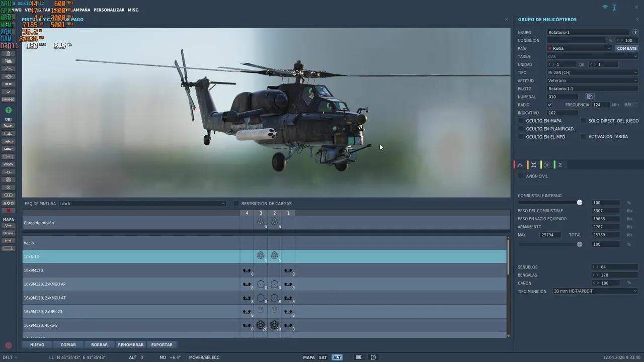Open the numeral livery copy icon
The image size is (644, 362).
coord(590,97)
